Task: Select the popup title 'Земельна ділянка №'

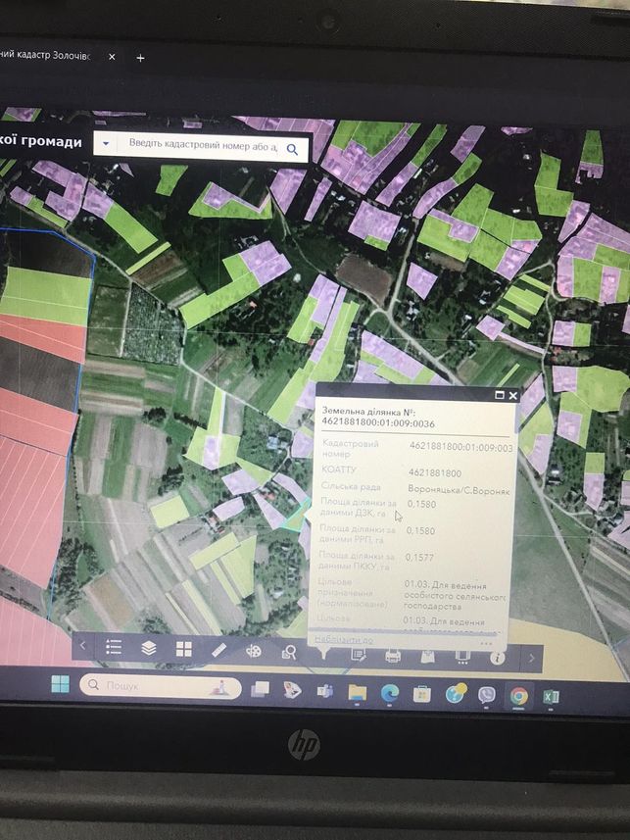Action: pyautogui.click(x=368, y=413)
